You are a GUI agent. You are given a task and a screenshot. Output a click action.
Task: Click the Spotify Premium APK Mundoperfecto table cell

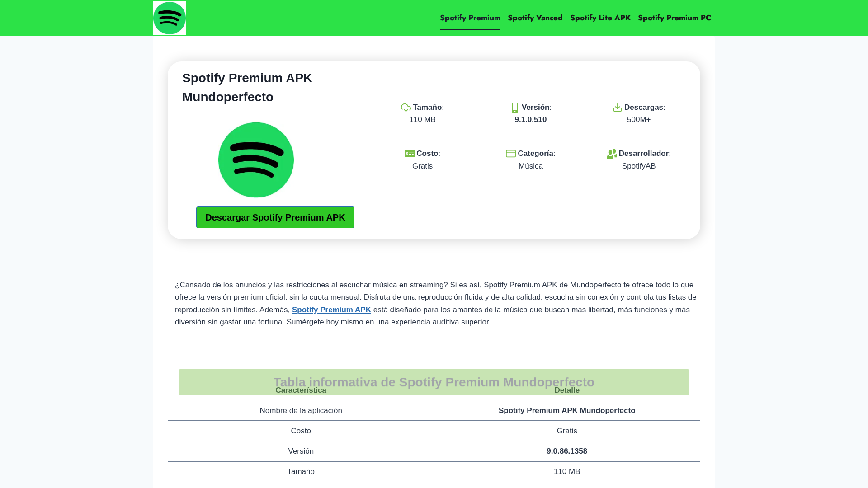567,410
